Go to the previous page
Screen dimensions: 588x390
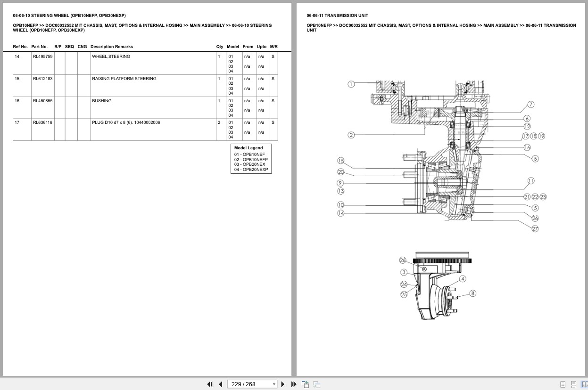[220, 384]
